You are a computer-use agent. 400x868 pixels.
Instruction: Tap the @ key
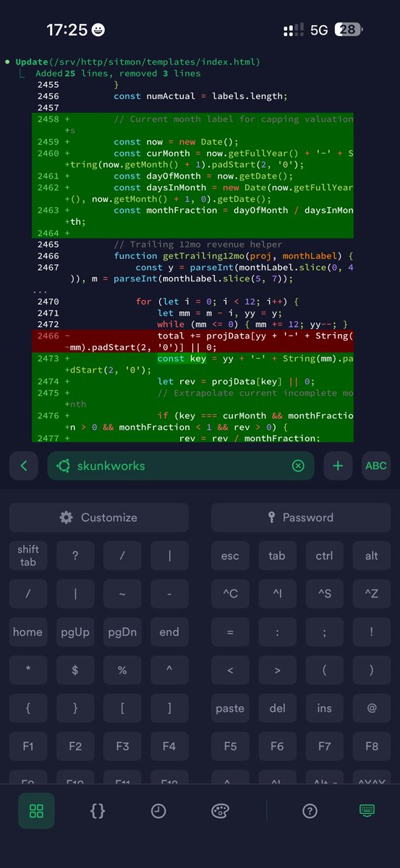[372, 709]
